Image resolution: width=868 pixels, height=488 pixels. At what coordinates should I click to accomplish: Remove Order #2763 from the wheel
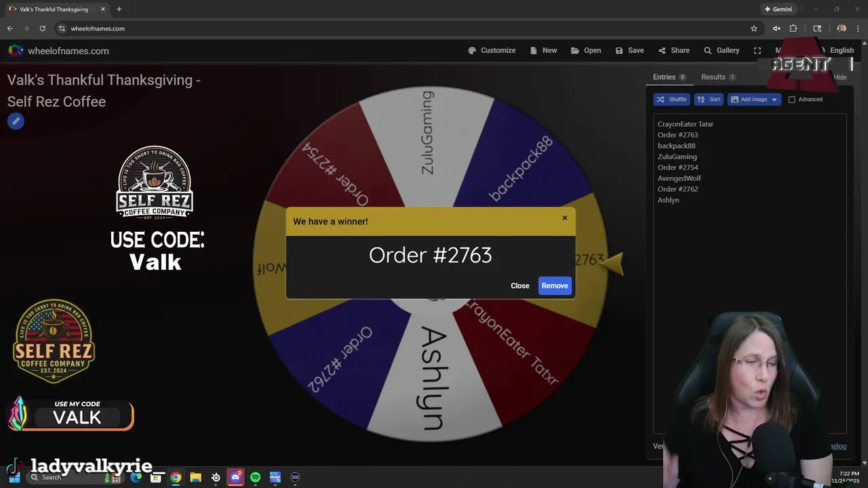click(x=555, y=285)
